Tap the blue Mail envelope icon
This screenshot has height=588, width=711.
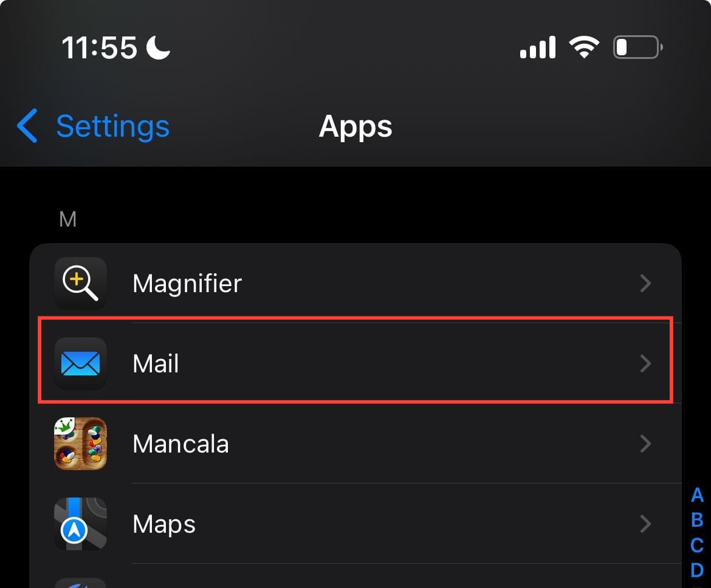[x=80, y=364]
